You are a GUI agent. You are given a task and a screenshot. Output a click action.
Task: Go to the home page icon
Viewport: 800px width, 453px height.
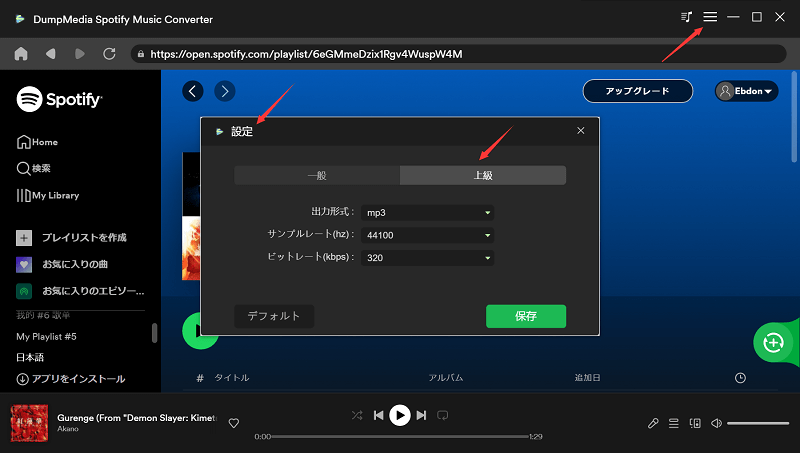click(21, 54)
